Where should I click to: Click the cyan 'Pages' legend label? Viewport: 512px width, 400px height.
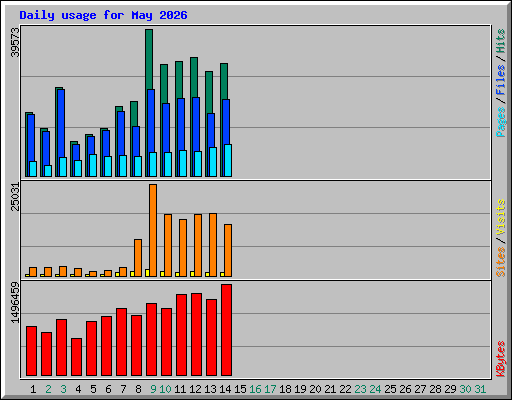click(x=500, y=122)
